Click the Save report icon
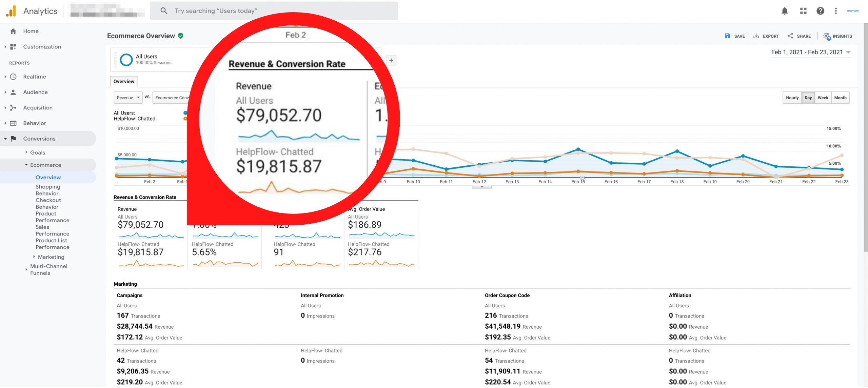Screen dimensions: 868x388 [x=727, y=36]
